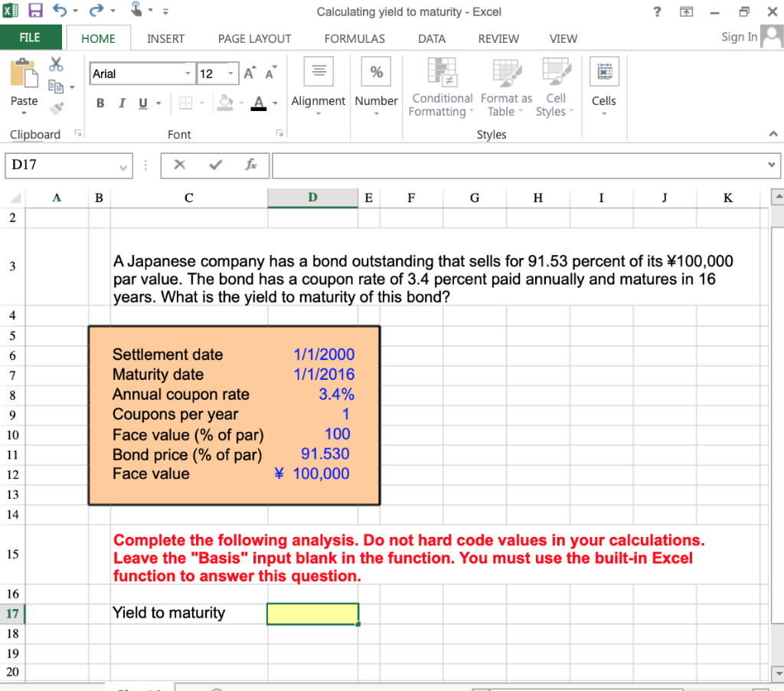The width and height of the screenshot is (784, 691).
Task: Open the DATA ribbon tab
Action: pos(432,38)
